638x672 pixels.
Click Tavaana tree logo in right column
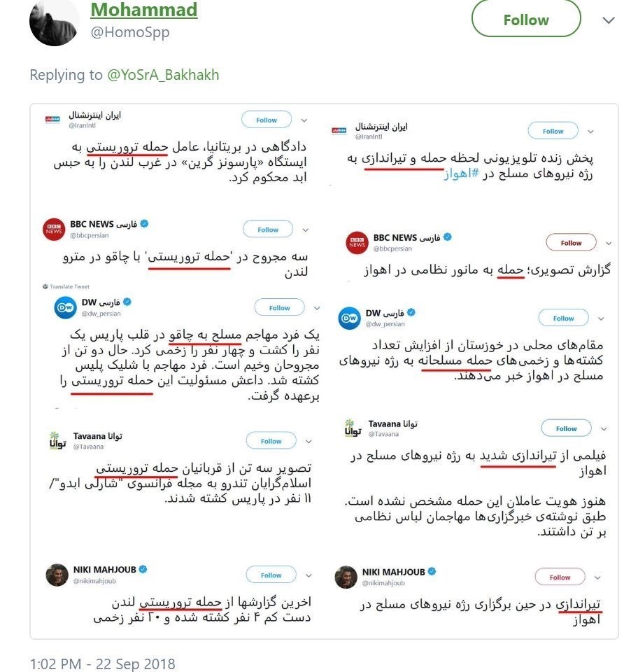click(x=350, y=428)
